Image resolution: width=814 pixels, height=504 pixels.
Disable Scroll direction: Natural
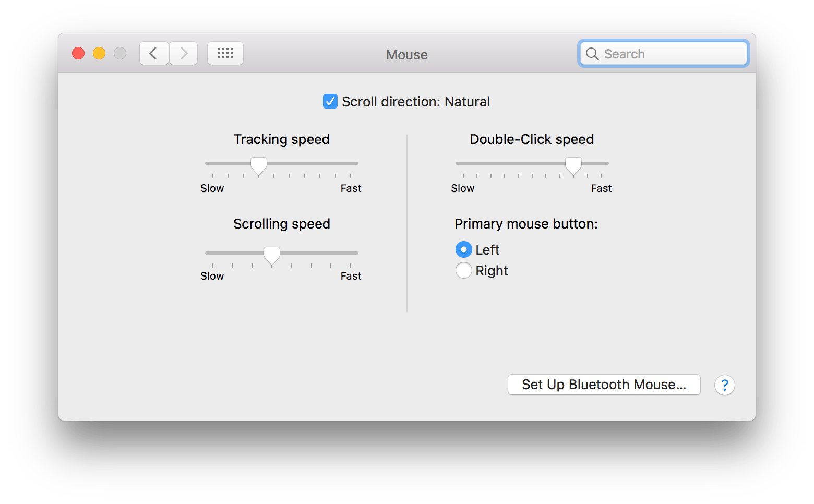[330, 101]
